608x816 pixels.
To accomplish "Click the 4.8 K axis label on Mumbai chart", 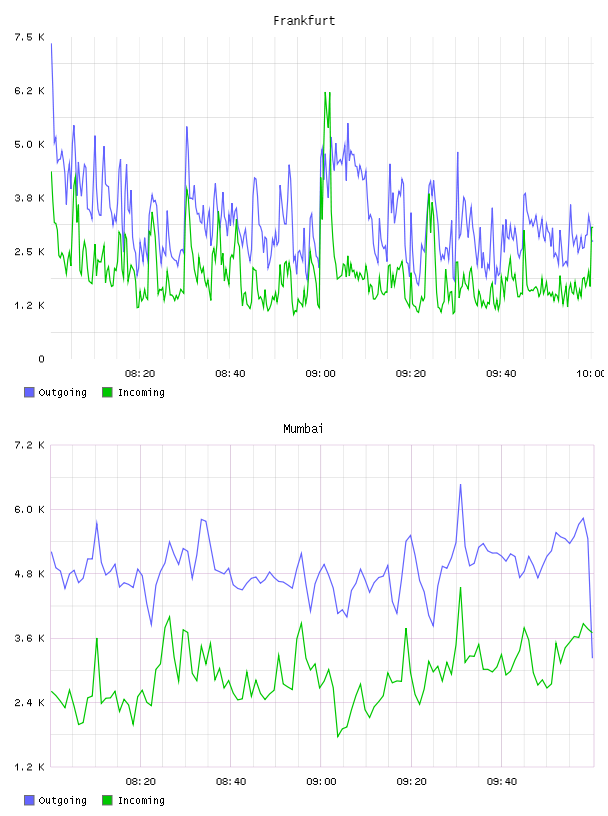I will [29, 574].
